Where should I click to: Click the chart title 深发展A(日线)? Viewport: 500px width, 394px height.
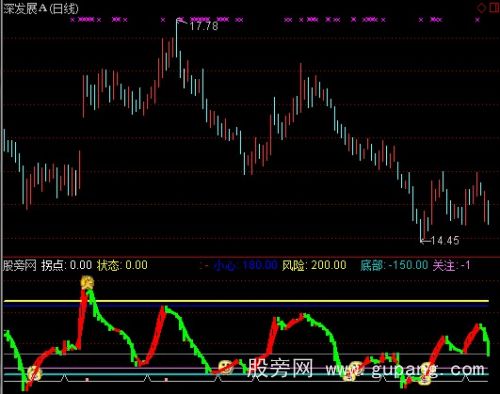[41, 9]
